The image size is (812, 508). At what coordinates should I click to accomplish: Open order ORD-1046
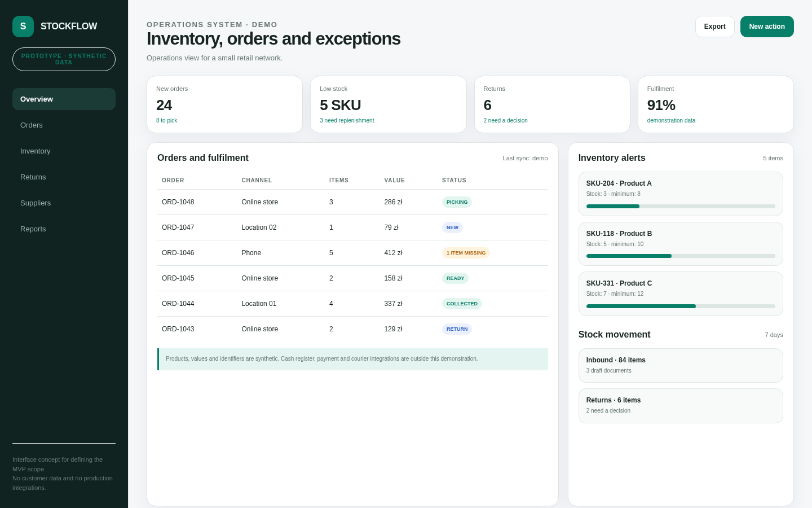click(x=352, y=253)
